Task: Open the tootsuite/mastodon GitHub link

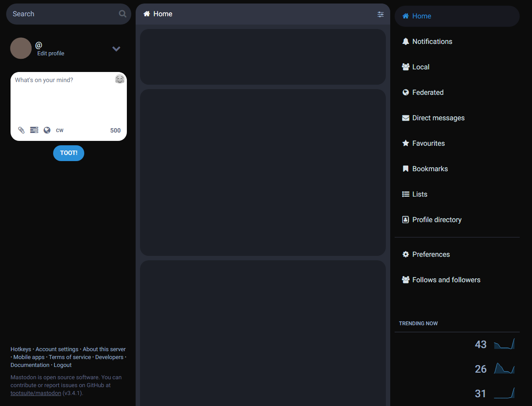Action: 36,393
